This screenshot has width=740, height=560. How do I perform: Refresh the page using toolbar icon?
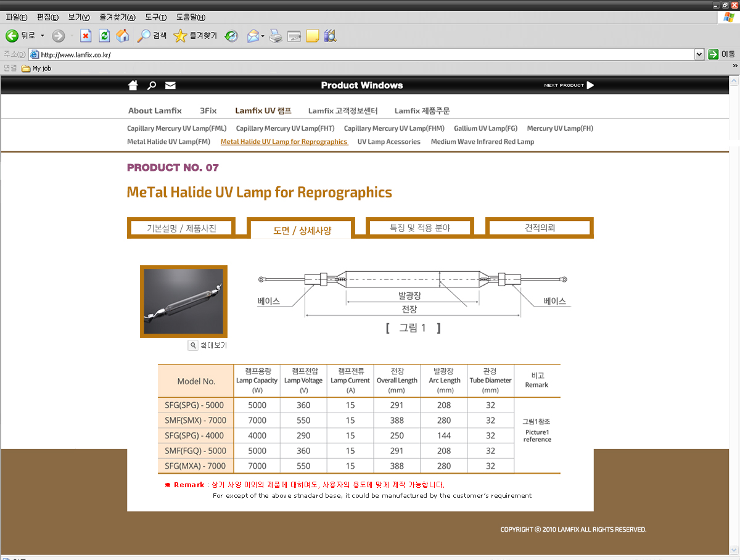tap(104, 36)
